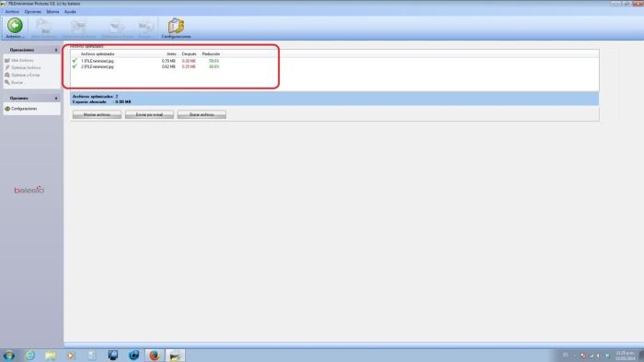Launch Firefox from the taskbar
Image resolution: width=644 pixels, height=362 pixels.
(155, 355)
